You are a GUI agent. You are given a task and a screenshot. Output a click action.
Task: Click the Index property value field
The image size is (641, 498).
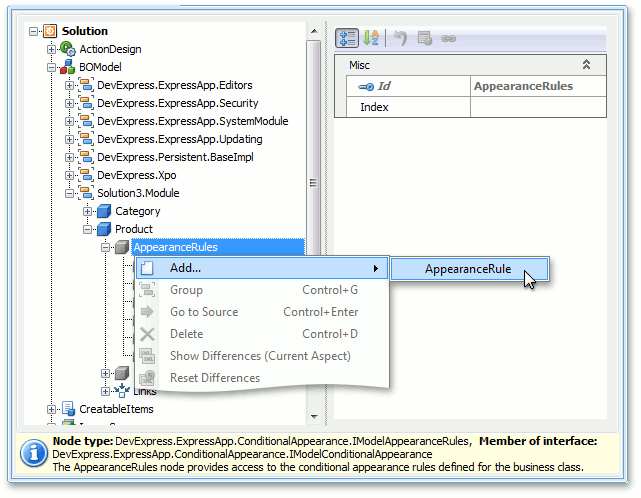[538, 107]
